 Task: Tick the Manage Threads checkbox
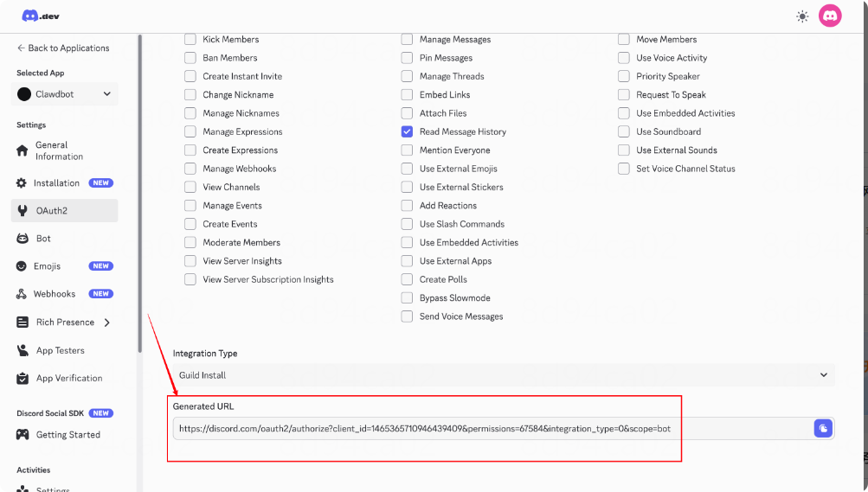click(407, 76)
